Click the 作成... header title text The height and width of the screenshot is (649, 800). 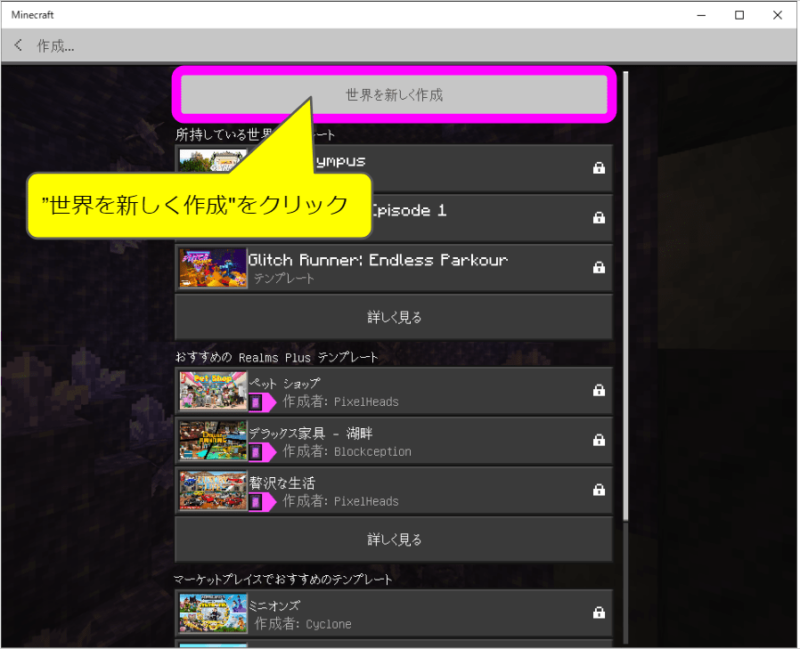tap(56, 46)
